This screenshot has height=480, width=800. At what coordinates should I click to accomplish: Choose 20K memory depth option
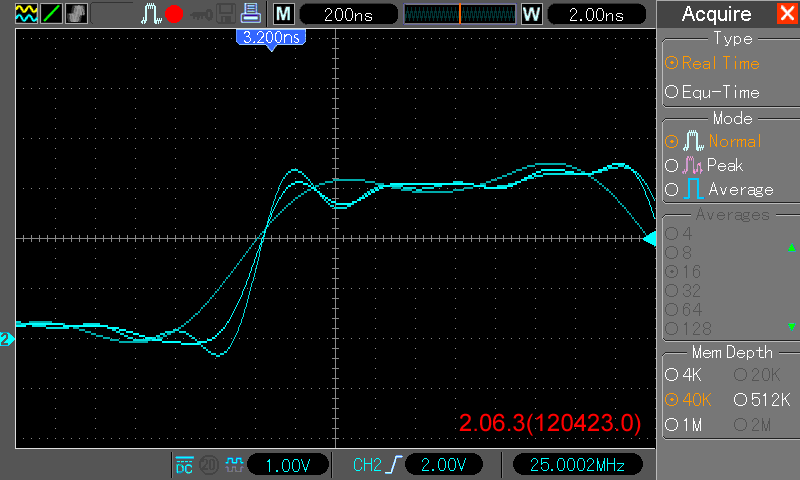click(x=757, y=375)
